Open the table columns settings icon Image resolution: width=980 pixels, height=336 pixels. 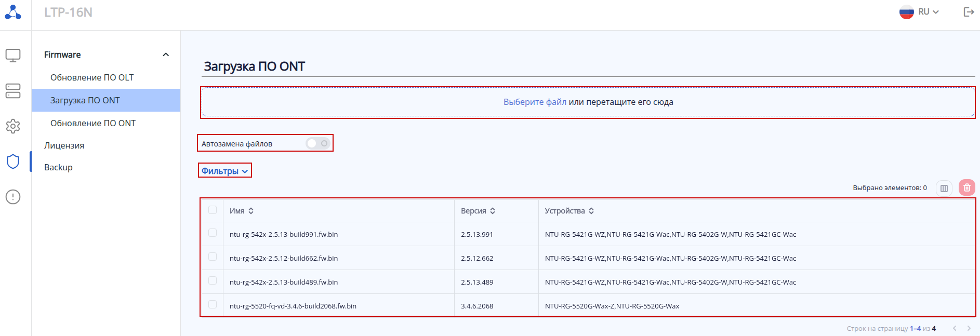(x=944, y=188)
